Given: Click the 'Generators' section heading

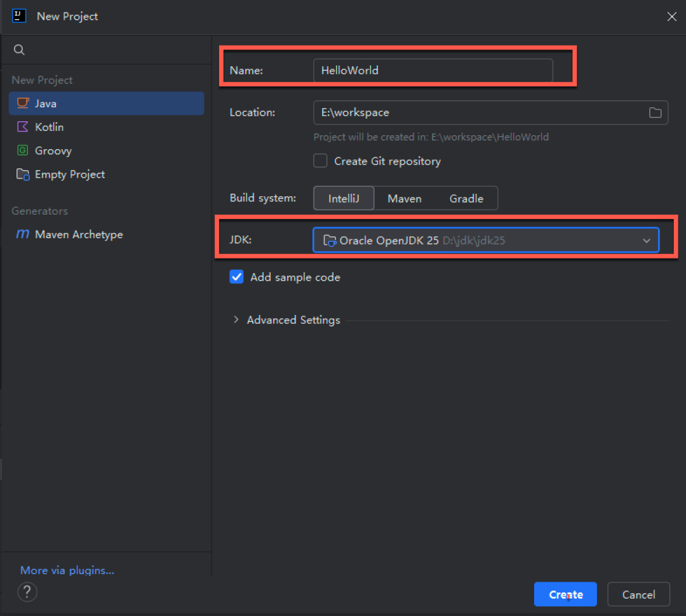Looking at the screenshot, I should [40, 211].
